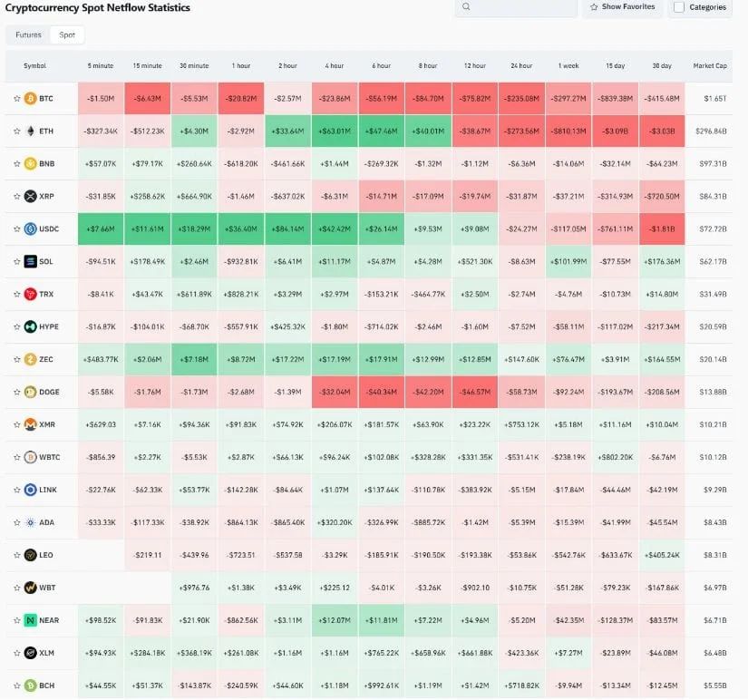Click ZEC 30 minute value +$7.18M
Screen dimensions: 748x700
click(194, 359)
